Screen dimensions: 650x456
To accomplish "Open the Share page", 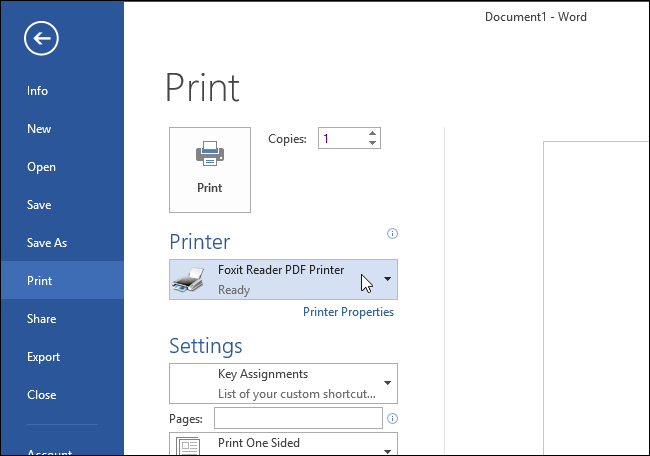I will click(41, 319).
